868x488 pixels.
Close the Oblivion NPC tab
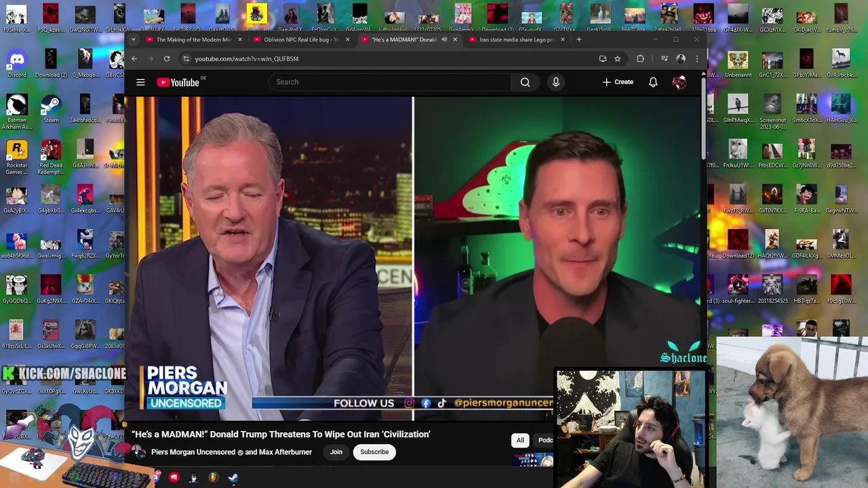[347, 39]
